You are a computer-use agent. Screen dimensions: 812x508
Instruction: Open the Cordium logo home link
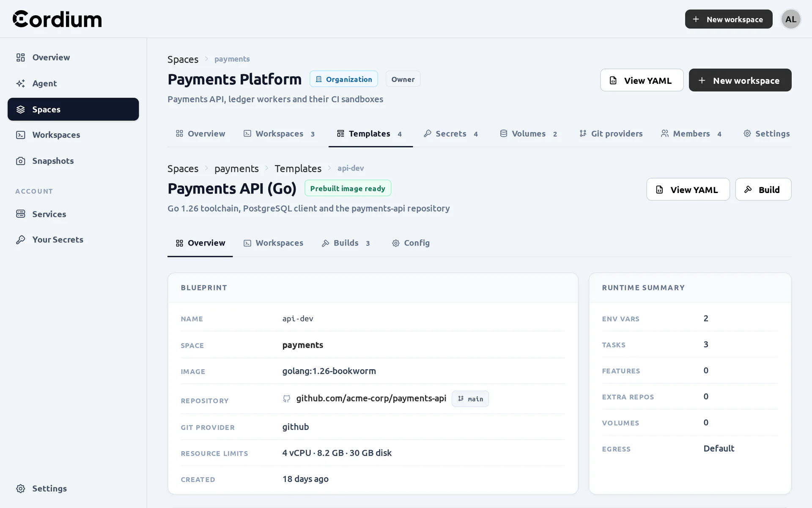57,19
